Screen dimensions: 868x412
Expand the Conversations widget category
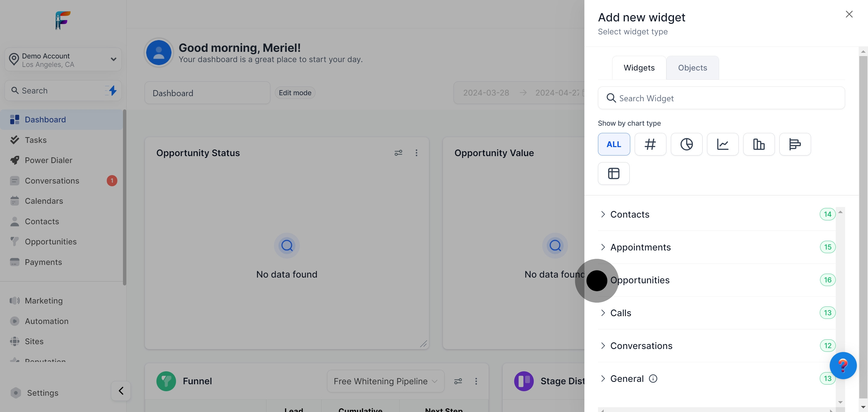coord(641,346)
